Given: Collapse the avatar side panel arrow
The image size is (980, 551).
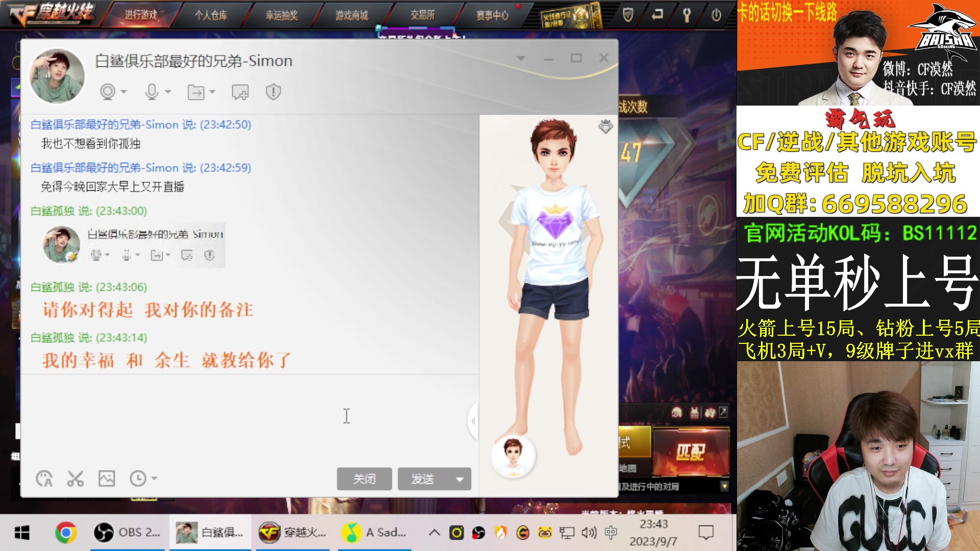Looking at the screenshot, I should [x=473, y=420].
